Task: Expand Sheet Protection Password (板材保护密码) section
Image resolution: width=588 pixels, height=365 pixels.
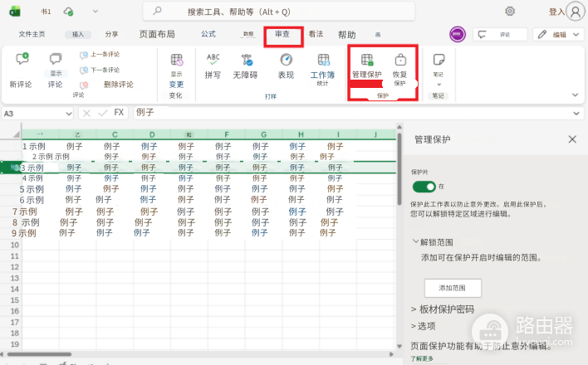Action: pos(443,309)
